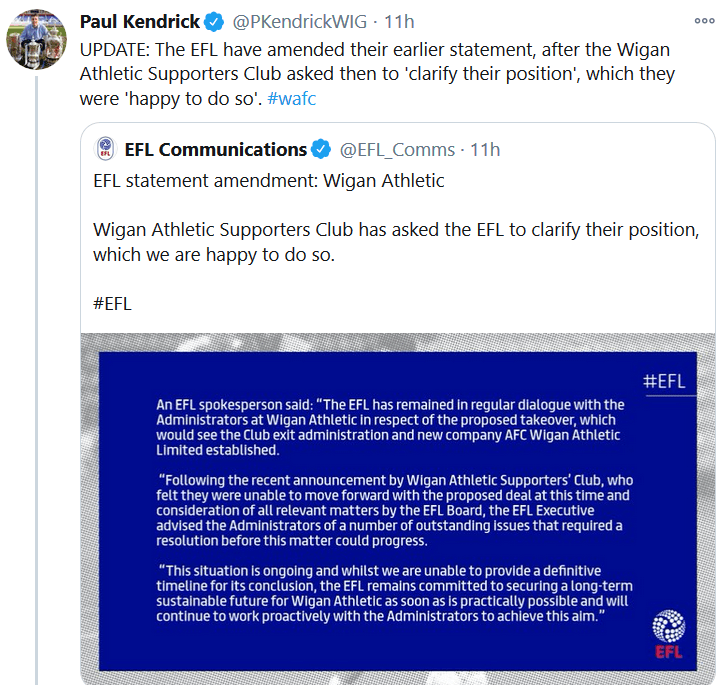Click the @EFL_Comms handle
Image resolution: width=727 pixels, height=685 pixels.
[x=397, y=150]
